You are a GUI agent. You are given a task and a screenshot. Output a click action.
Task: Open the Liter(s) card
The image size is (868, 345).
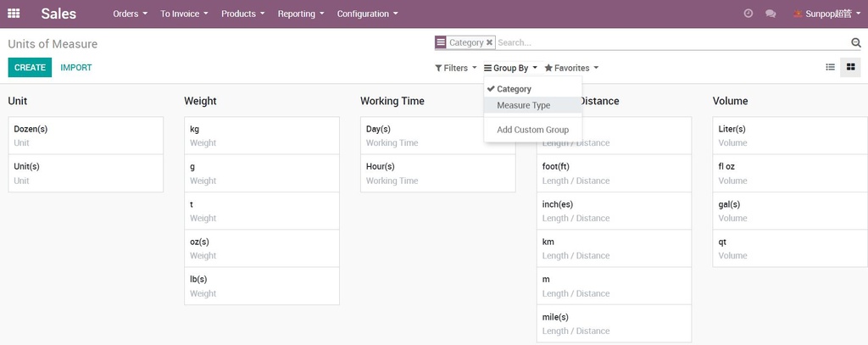(790, 136)
